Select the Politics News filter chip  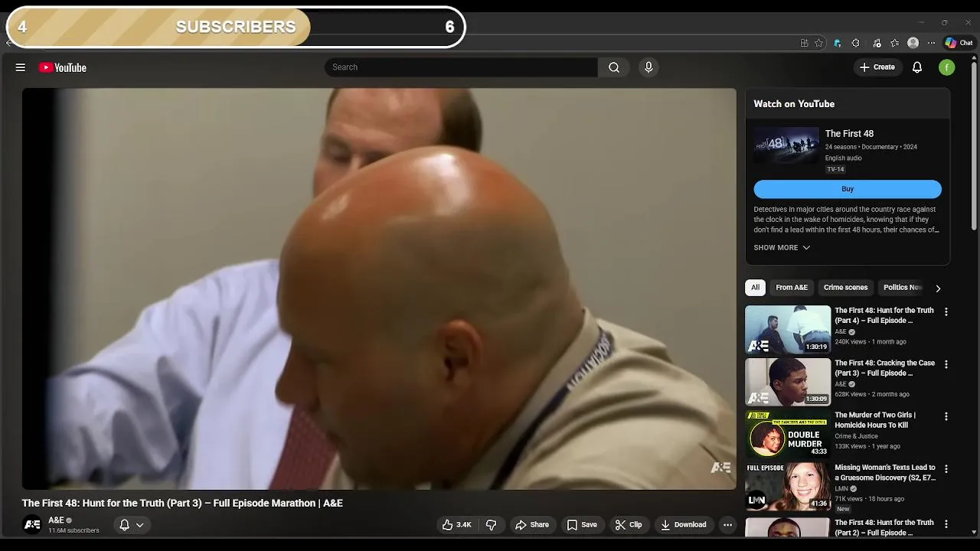pos(903,288)
